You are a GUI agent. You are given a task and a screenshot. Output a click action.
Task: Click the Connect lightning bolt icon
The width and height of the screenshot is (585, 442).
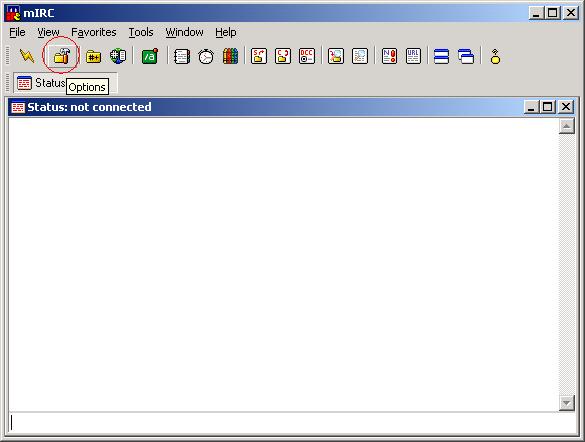[x=27, y=56]
